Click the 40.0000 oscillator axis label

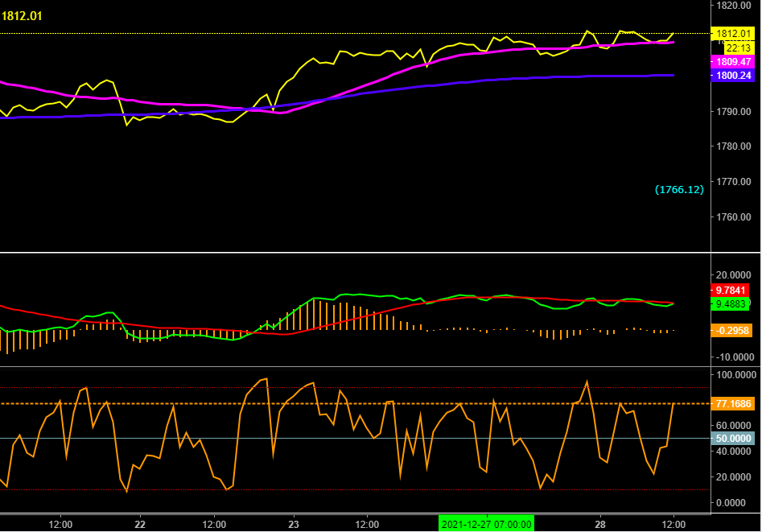(734, 452)
